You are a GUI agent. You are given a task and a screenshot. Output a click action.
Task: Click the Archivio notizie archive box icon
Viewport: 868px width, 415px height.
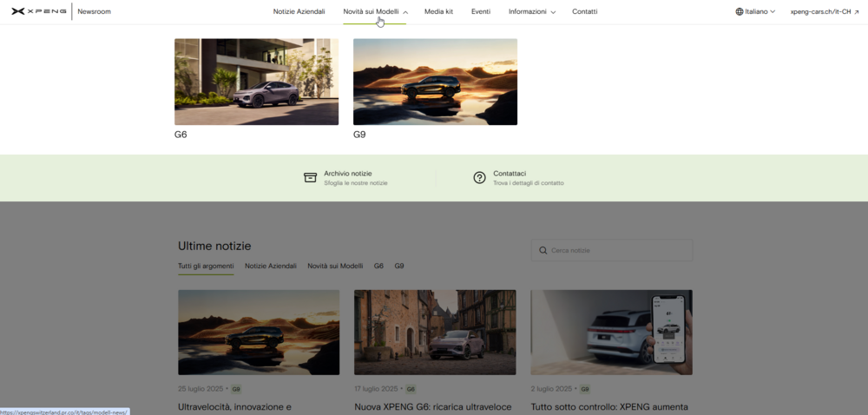tap(311, 178)
